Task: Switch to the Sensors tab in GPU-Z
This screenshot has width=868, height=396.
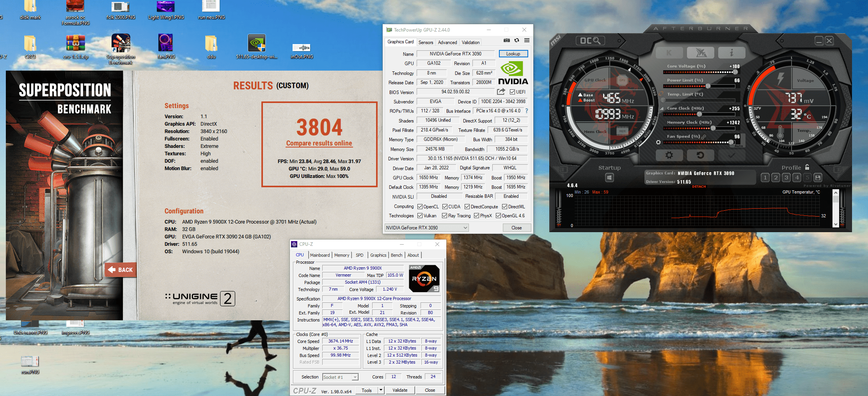Action: click(426, 43)
